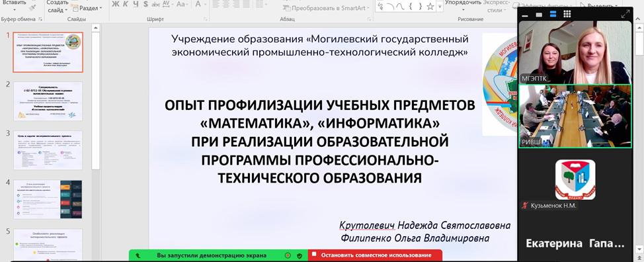Viewport: 644px width, 262px height.
Task: Apply strikethrough (abc) formatting
Action: (x=156, y=5)
